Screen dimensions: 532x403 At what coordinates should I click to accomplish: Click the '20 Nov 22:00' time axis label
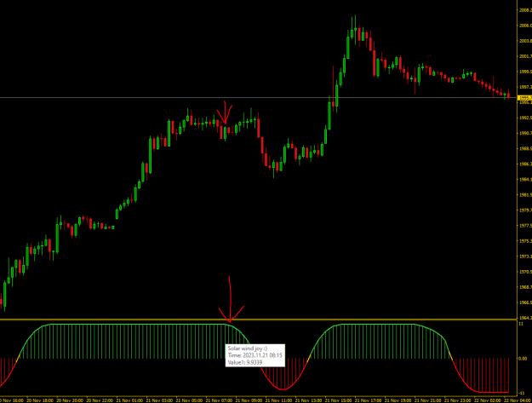click(x=100, y=400)
